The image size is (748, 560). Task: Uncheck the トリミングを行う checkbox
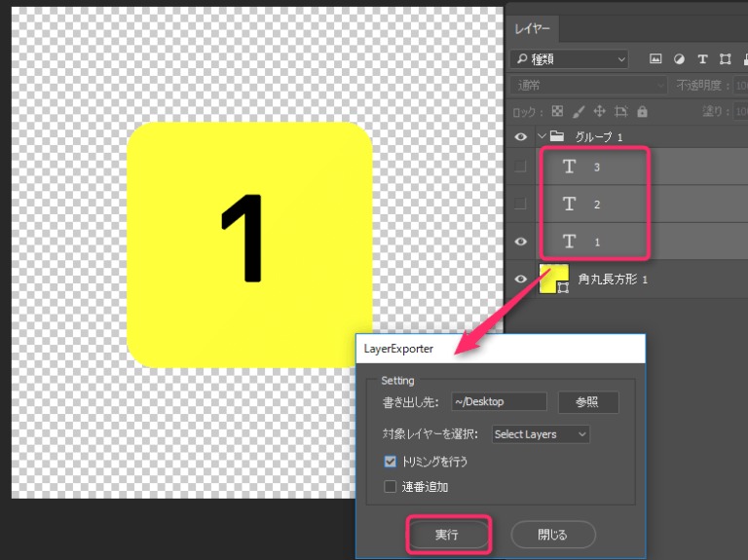pyautogui.click(x=391, y=462)
